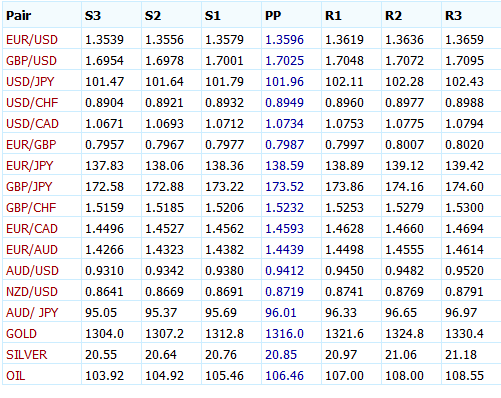Open the USD/CAD row label
501x398 pixels.
coord(32,124)
